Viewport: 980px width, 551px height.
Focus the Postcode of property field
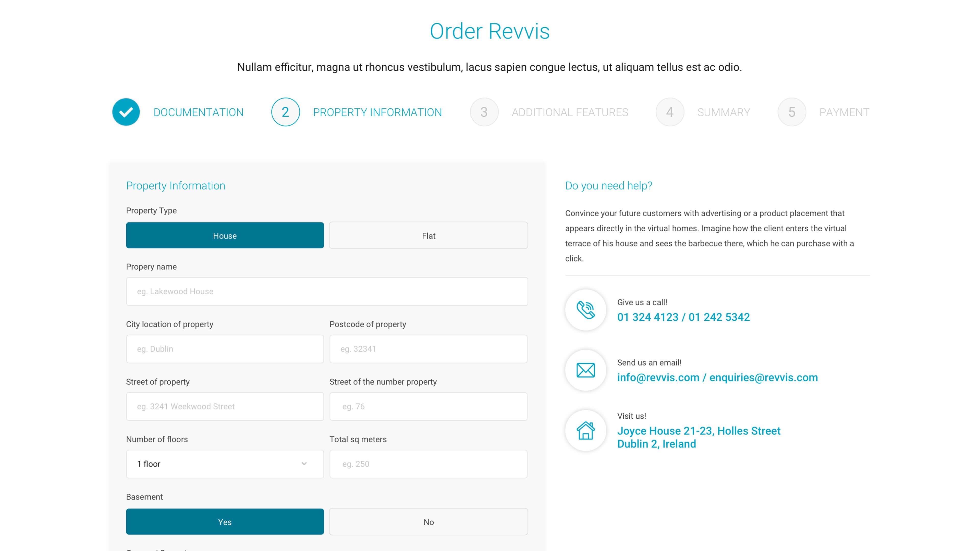pos(428,349)
